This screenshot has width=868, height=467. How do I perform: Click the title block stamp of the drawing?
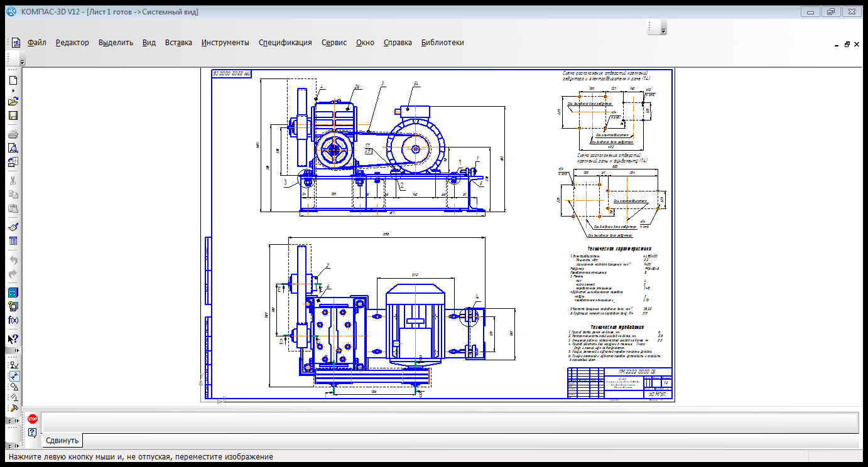click(x=619, y=384)
